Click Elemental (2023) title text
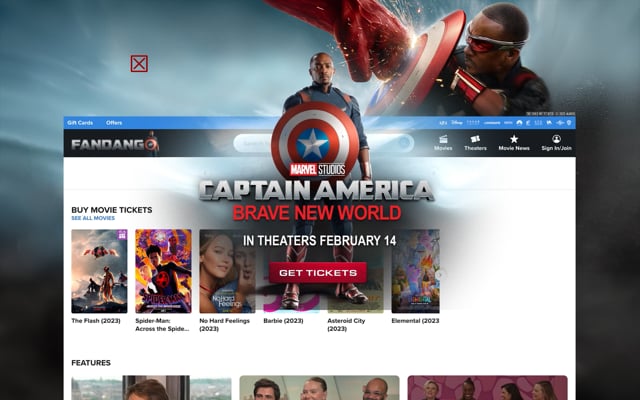This screenshot has width=640, height=400. click(x=416, y=321)
